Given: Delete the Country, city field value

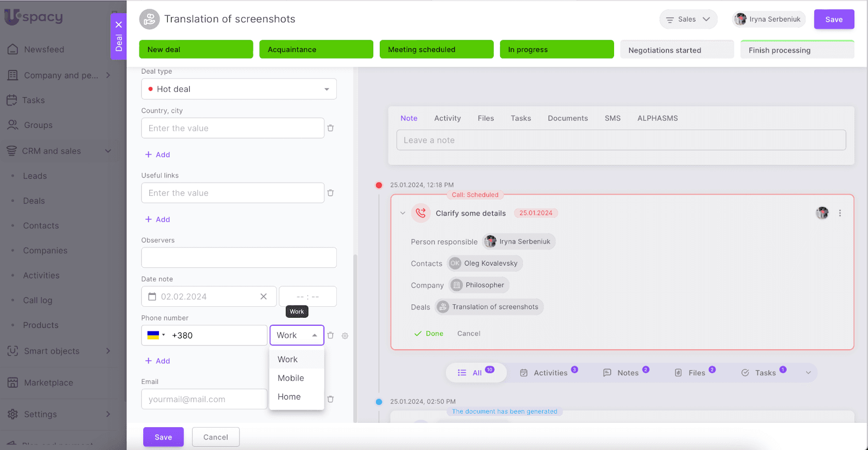Looking at the screenshot, I should [330, 128].
